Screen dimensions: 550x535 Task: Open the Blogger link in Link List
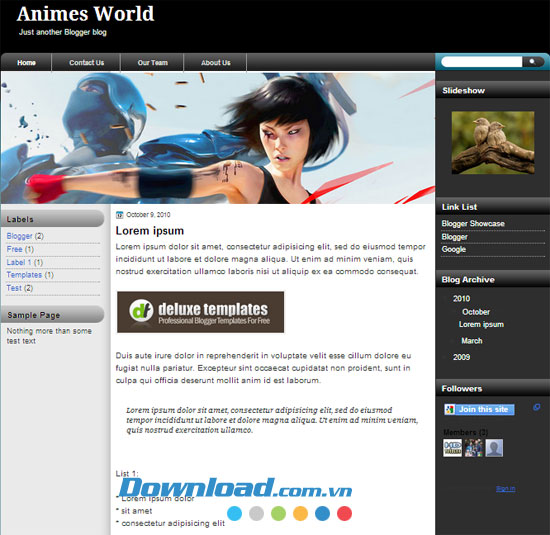pyautogui.click(x=454, y=237)
